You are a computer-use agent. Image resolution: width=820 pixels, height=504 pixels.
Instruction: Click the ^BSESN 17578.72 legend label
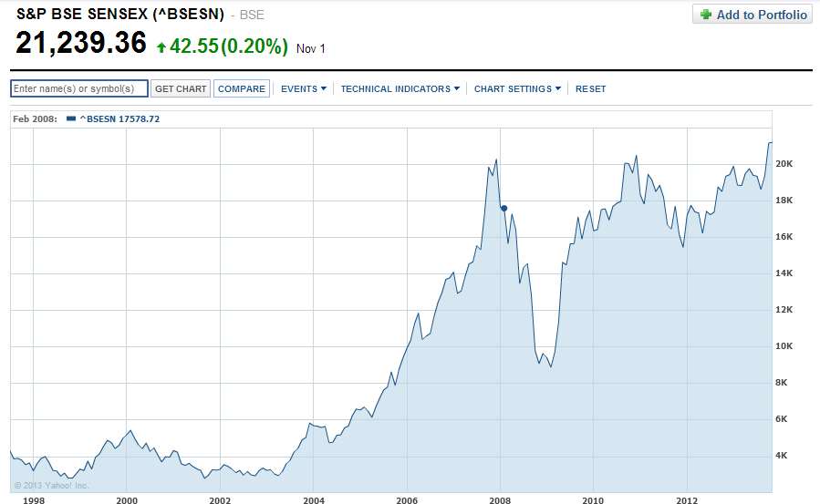(119, 119)
